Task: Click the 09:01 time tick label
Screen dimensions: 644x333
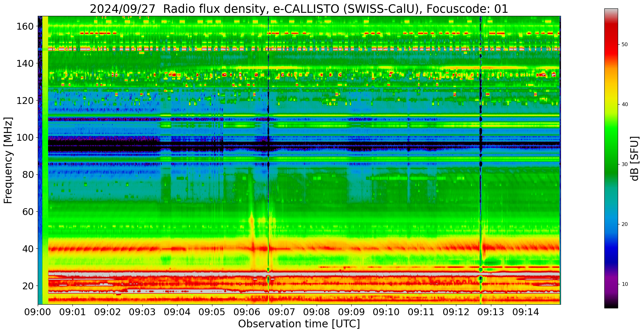Action: tap(73, 311)
